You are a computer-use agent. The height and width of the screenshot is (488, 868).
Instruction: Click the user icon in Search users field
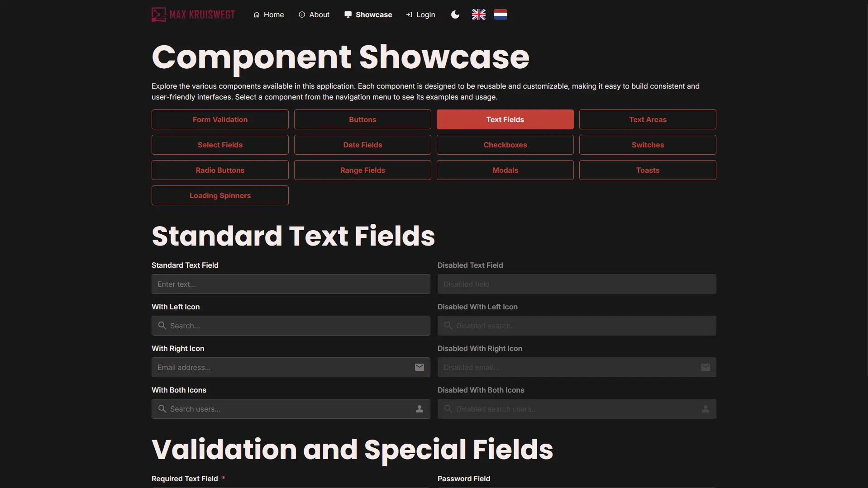click(x=419, y=409)
